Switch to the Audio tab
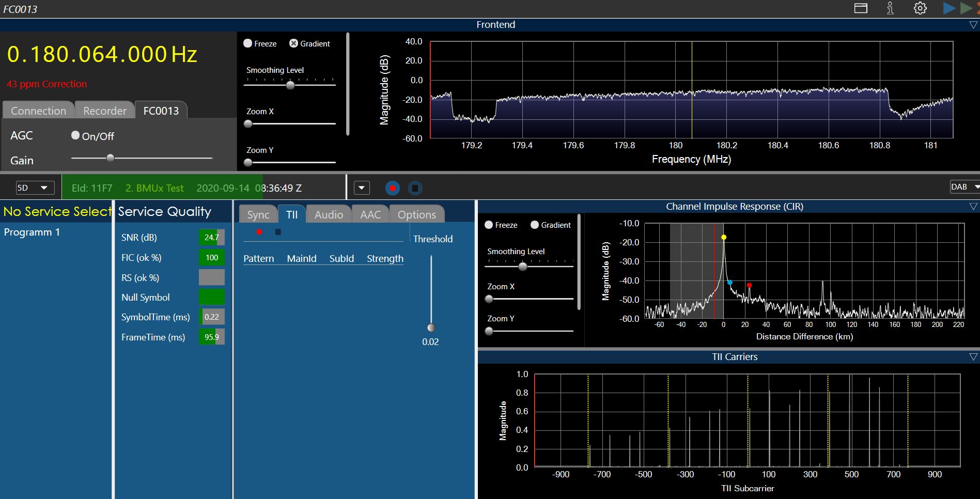 [329, 214]
